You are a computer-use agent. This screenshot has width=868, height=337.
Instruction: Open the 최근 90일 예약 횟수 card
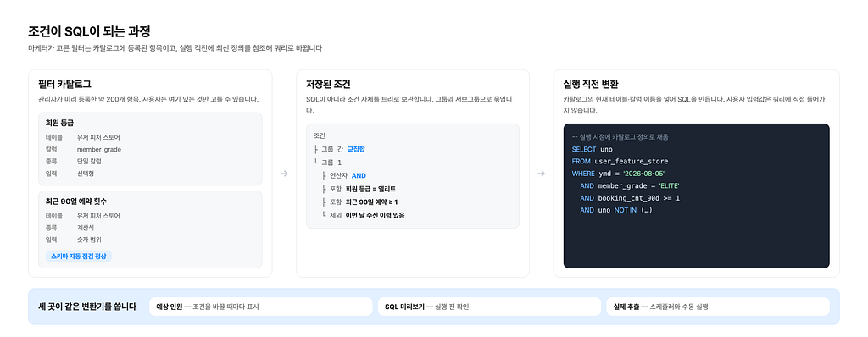(x=150, y=229)
